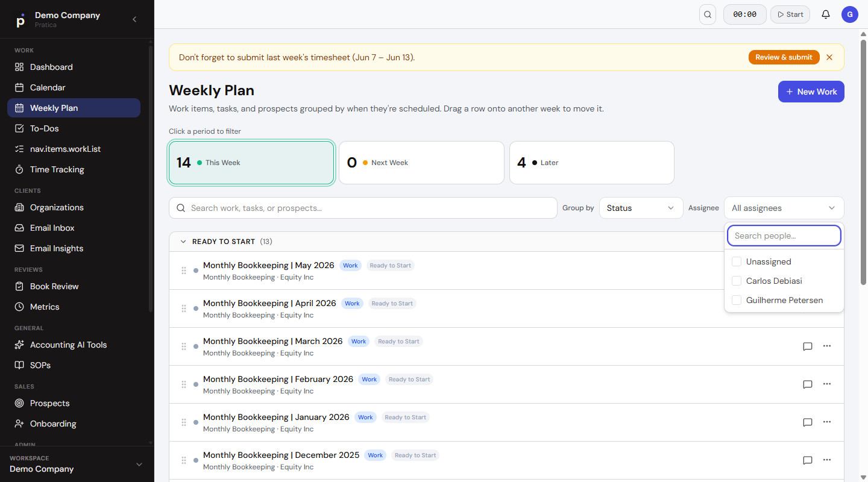Check the Unassigned assignee option
The width and height of the screenshot is (868, 482).
tap(737, 261)
